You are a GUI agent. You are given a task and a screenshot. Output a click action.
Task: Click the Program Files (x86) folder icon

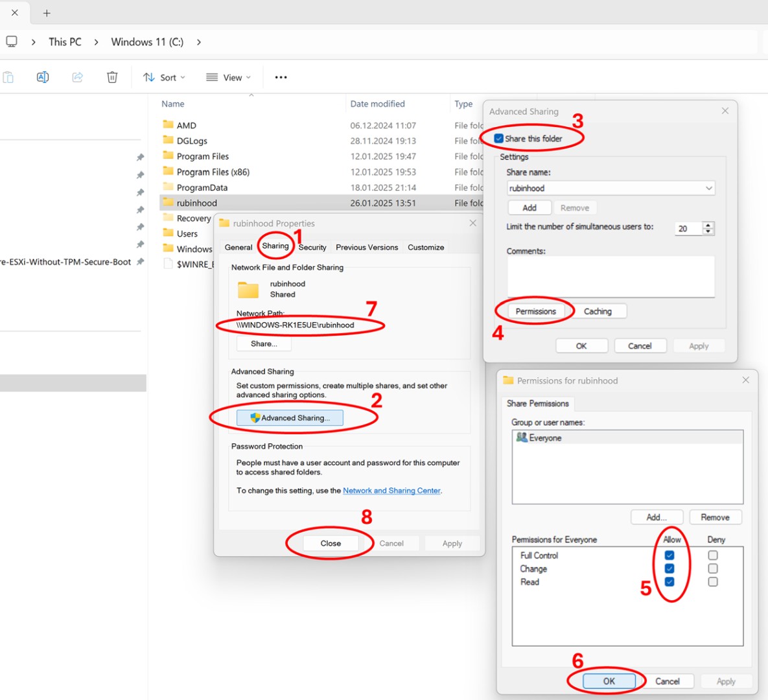[x=168, y=171]
